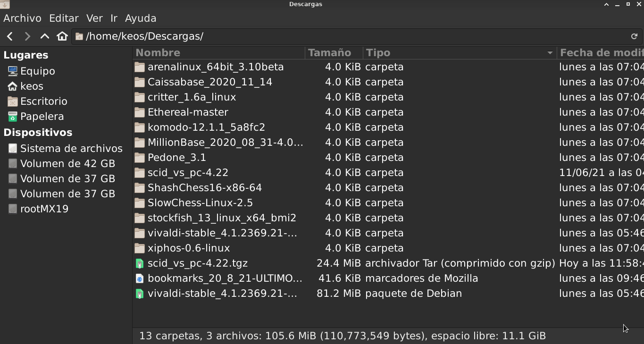Select the MillionBase_2020_08_31 folder row
Screen dimensions: 644x344
[x=388, y=143]
